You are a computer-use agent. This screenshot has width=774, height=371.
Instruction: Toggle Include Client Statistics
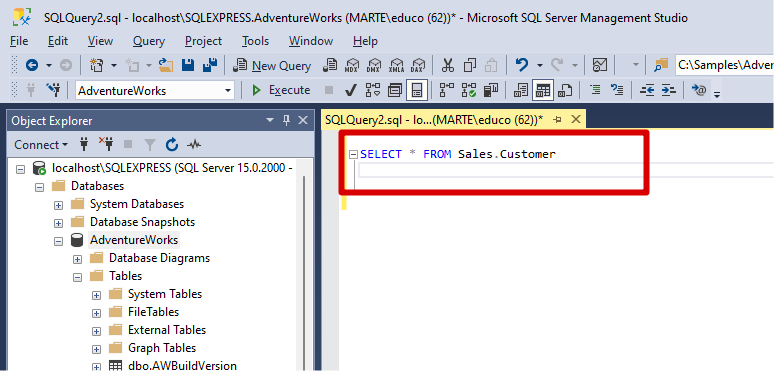tap(490, 90)
